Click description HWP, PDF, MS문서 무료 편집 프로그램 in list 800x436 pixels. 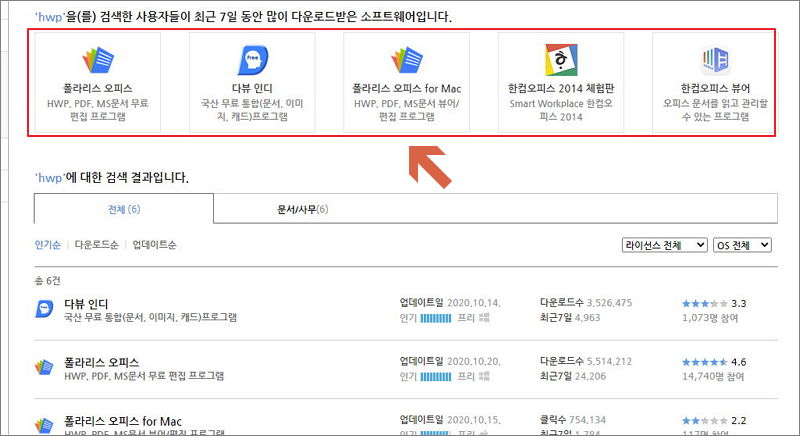[144, 376]
